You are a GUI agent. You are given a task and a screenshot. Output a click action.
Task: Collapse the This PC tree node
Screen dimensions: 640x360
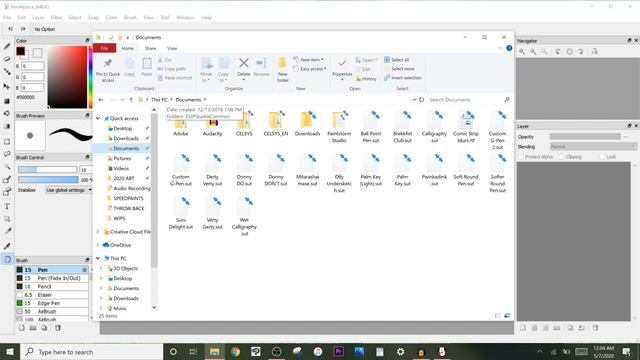point(98,258)
